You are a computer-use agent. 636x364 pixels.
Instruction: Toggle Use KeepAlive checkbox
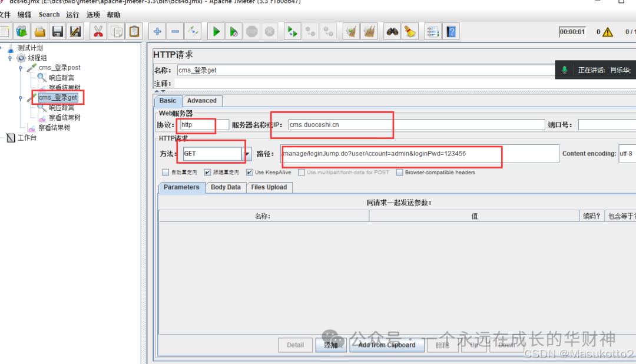(x=250, y=173)
